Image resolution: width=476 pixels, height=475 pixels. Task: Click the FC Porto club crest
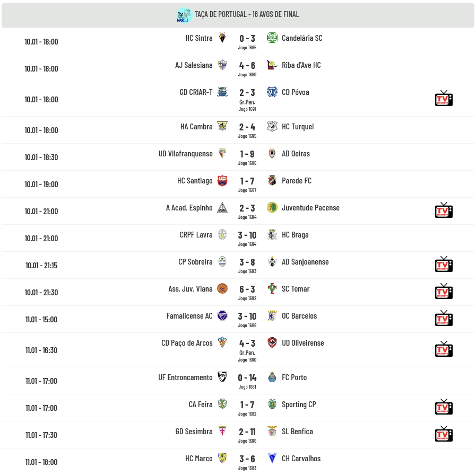[272, 377]
